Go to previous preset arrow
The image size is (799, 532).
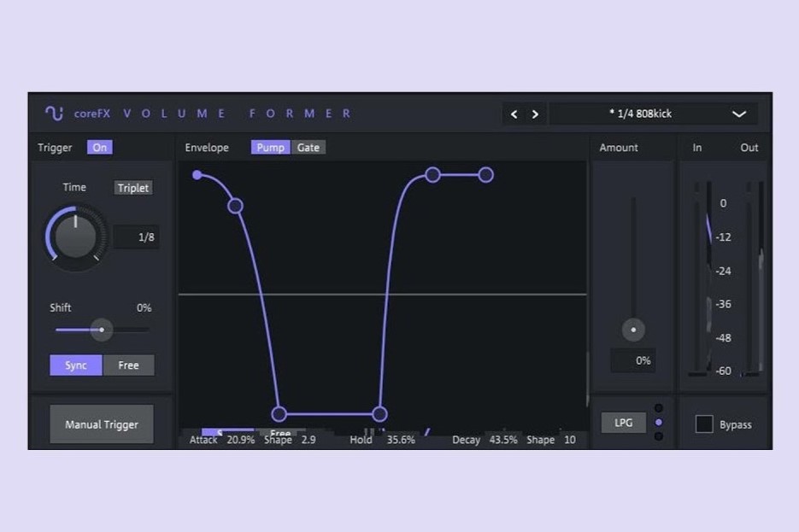514,114
